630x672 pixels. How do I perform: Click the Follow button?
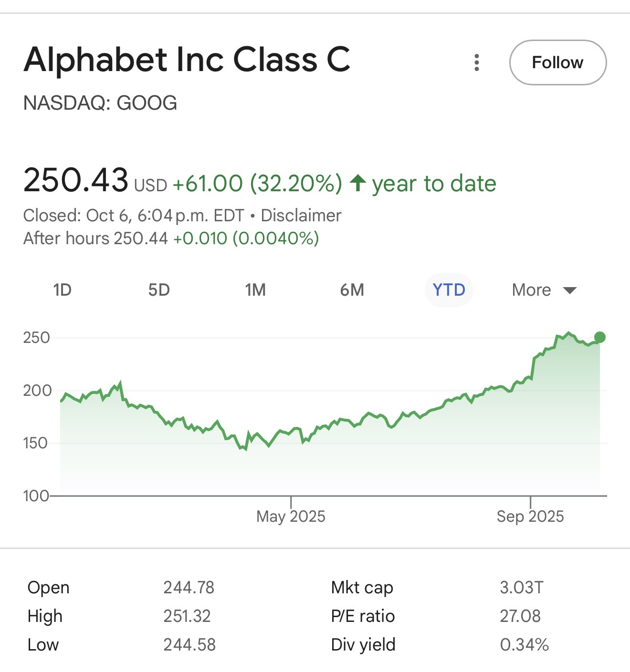[x=557, y=62]
